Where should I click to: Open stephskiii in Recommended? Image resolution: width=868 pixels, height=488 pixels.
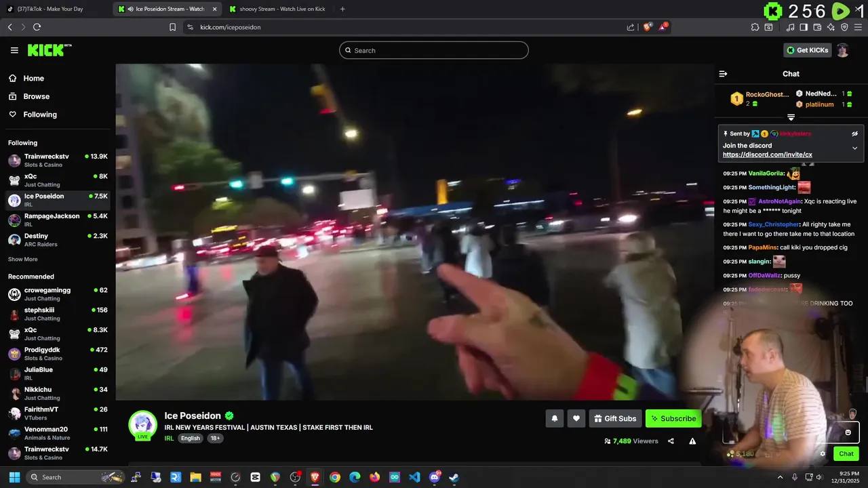click(58, 314)
